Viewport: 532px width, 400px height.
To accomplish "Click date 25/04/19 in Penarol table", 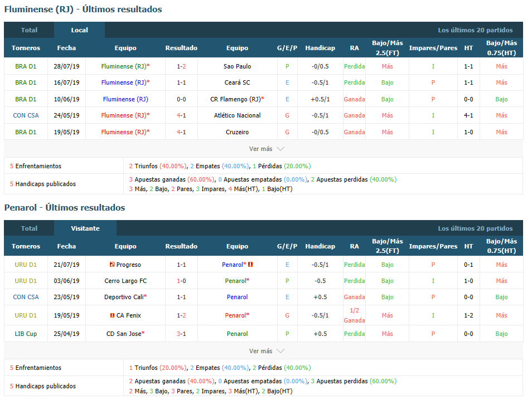I will pyautogui.click(x=66, y=334).
